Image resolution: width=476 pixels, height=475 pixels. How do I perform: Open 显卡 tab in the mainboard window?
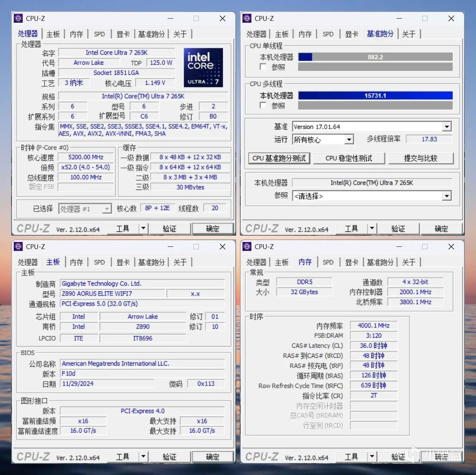click(x=123, y=262)
